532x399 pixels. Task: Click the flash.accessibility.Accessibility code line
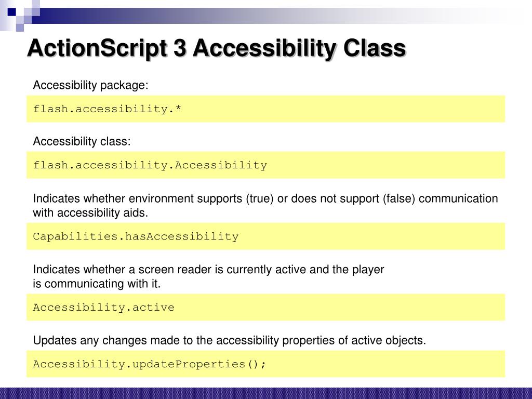point(150,165)
